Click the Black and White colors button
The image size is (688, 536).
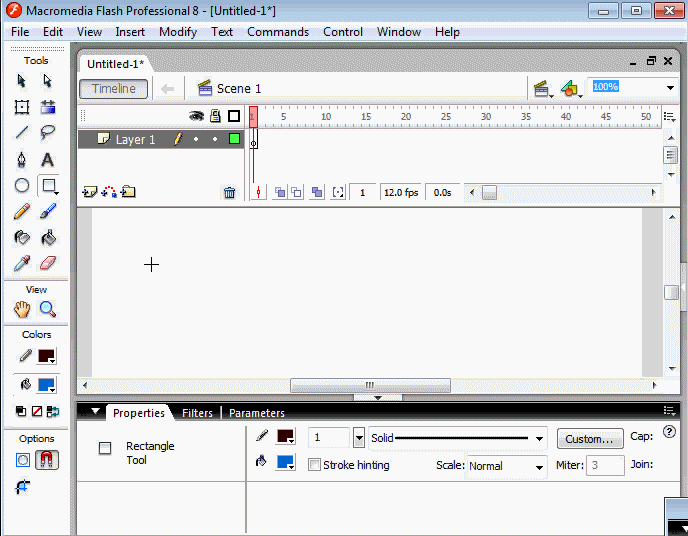pyautogui.click(x=21, y=411)
